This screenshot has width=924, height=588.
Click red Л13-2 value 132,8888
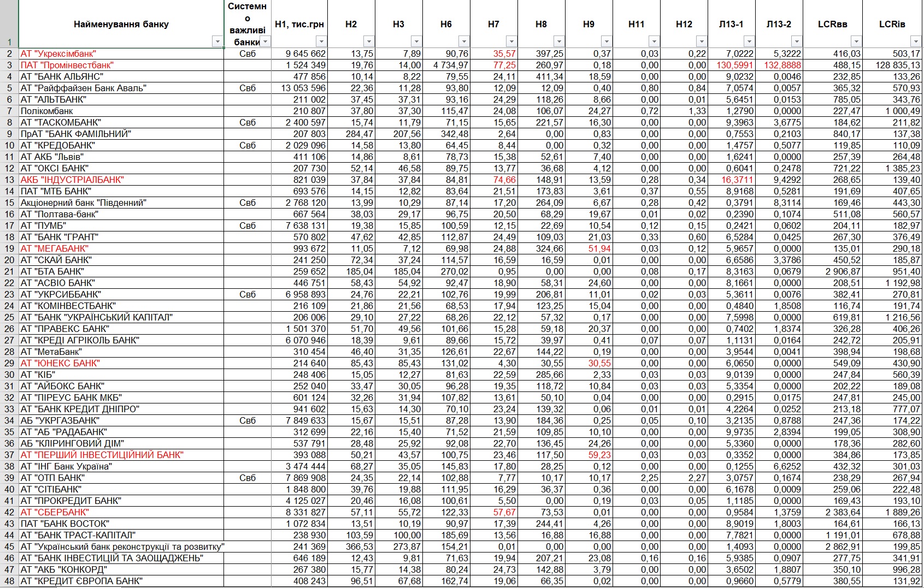(779, 65)
